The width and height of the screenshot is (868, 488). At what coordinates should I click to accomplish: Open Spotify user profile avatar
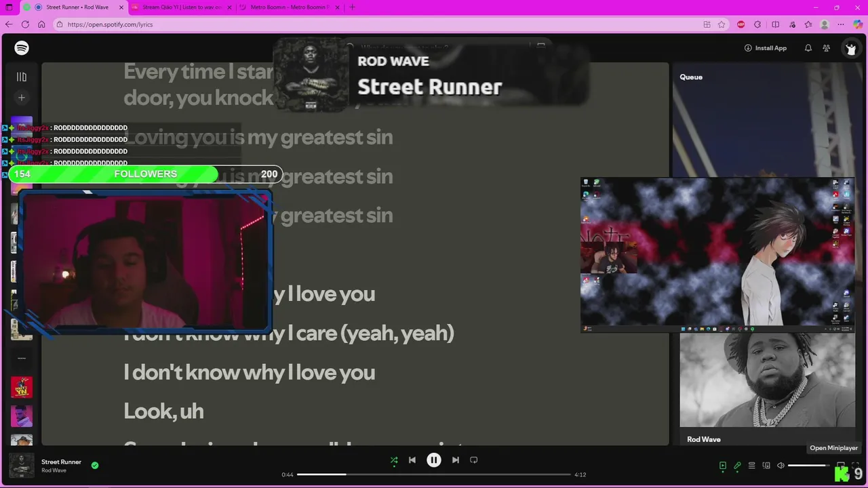pyautogui.click(x=850, y=48)
